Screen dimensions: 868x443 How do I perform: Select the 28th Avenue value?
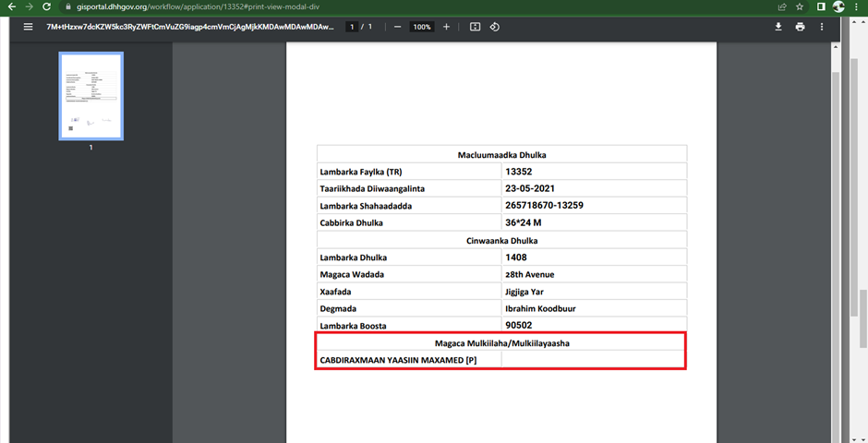529,274
